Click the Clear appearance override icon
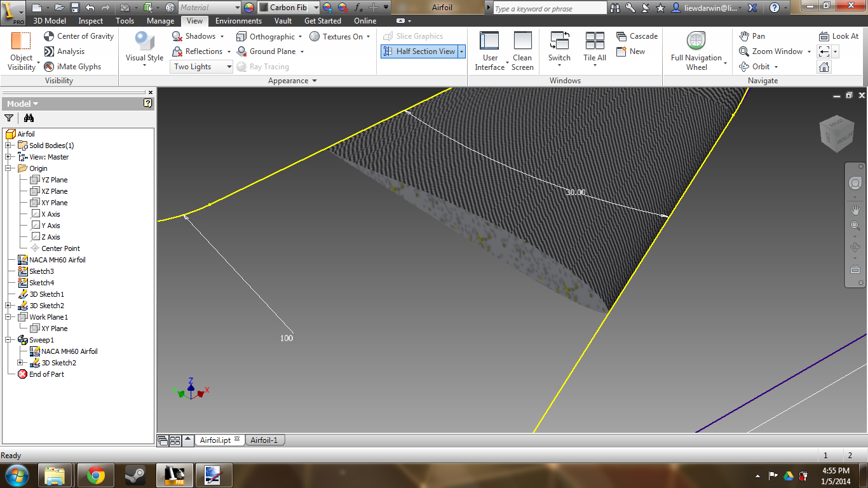This screenshot has height=488, width=868. tap(343, 8)
